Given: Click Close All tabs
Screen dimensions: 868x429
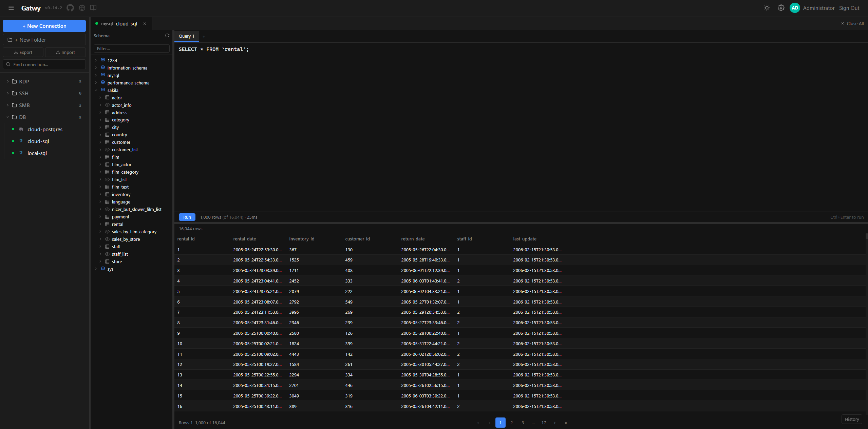Looking at the screenshot, I should [x=852, y=24].
